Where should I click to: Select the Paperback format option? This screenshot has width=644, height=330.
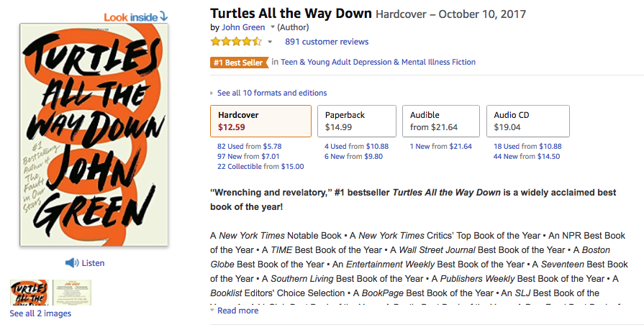[356, 121]
